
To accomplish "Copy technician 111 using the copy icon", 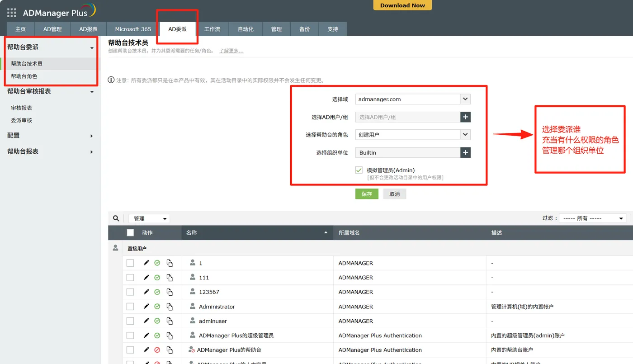I will [170, 278].
